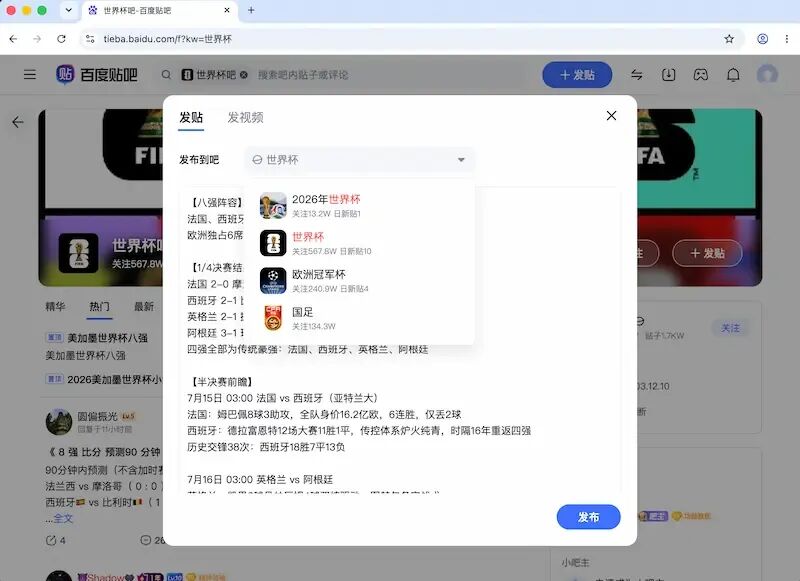View site information icon in address bar
The height and width of the screenshot is (581, 800).
point(90,39)
